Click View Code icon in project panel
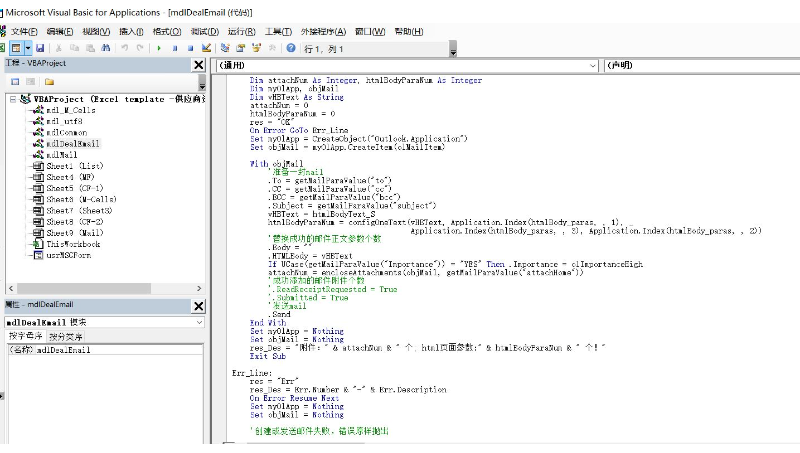The width and height of the screenshot is (800, 453). click(15, 82)
